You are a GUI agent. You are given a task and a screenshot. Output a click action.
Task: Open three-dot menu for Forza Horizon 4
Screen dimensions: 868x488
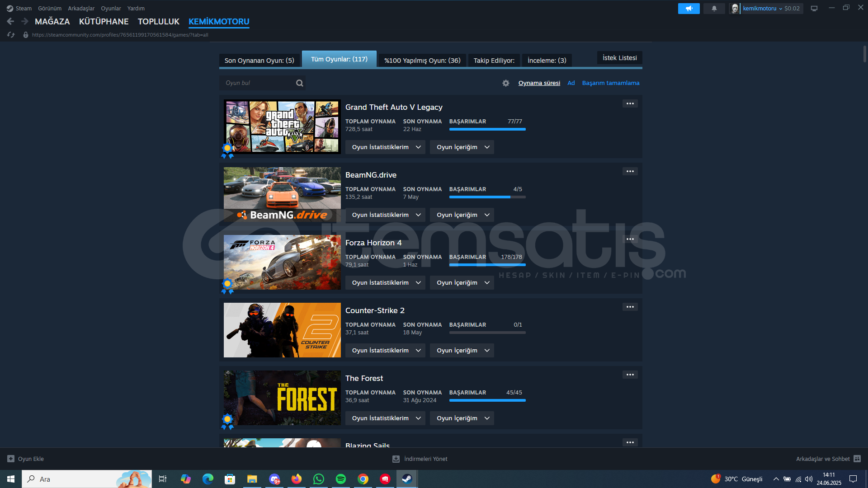630,239
